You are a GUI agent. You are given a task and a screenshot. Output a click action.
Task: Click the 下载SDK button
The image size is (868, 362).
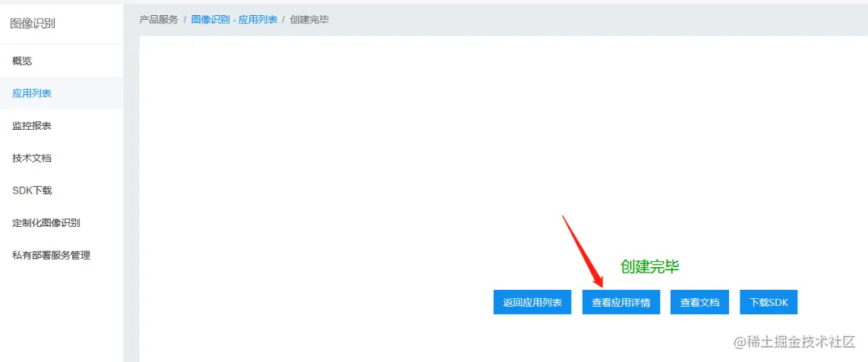click(x=769, y=302)
